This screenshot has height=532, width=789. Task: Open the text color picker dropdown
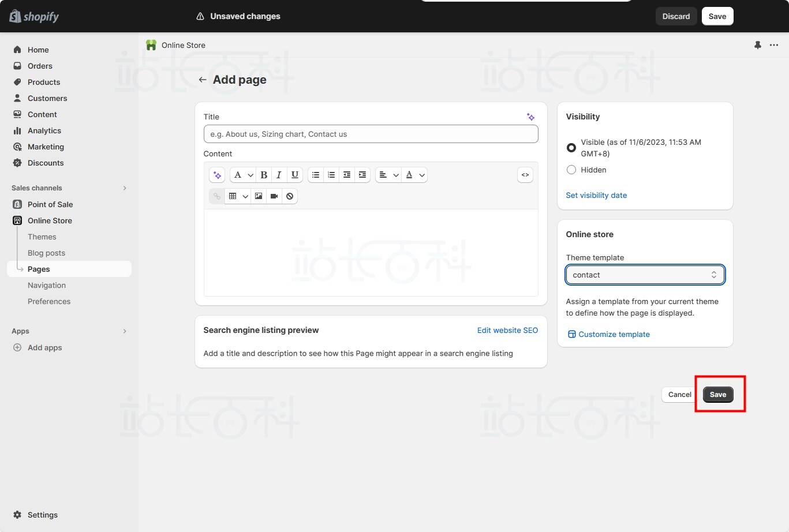414,175
